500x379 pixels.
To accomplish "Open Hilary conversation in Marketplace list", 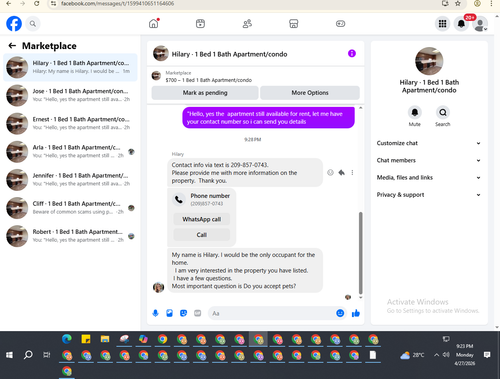I will point(70,67).
